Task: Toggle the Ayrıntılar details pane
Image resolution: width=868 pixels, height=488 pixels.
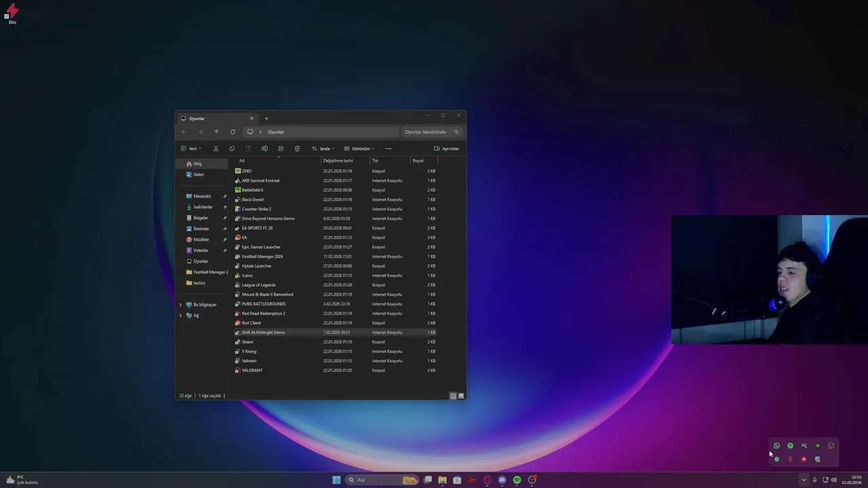Action: pos(446,148)
